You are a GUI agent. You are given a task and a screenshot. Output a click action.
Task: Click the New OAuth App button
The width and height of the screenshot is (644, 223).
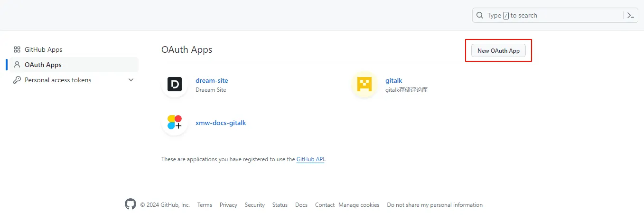click(498, 50)
